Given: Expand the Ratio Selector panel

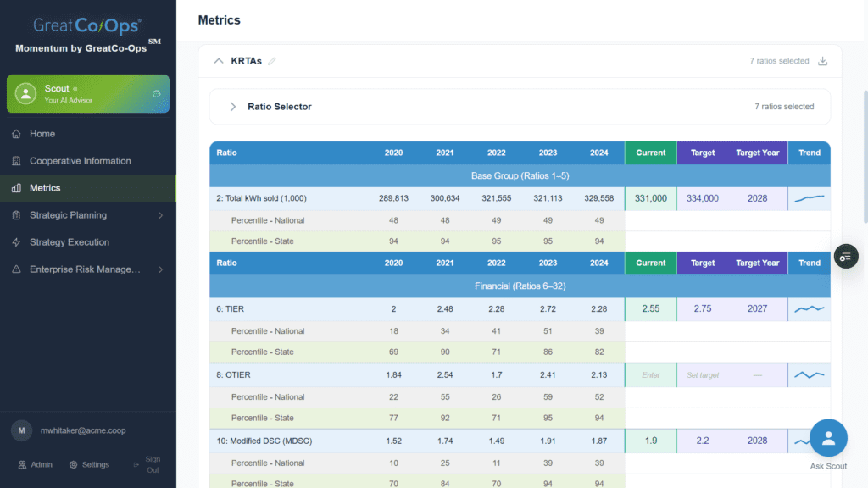Looking at the screenshot, I should pyautogui.click(x=233, y=107).
